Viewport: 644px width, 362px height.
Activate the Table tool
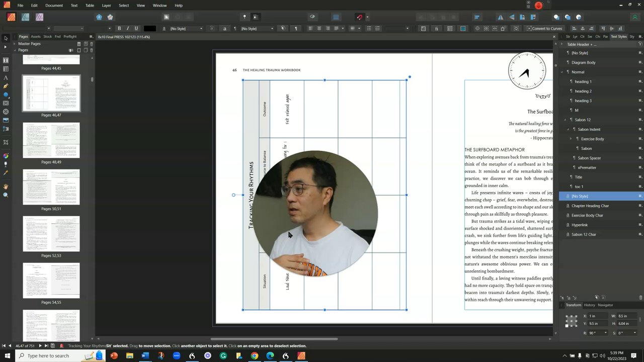click(6, 69)
